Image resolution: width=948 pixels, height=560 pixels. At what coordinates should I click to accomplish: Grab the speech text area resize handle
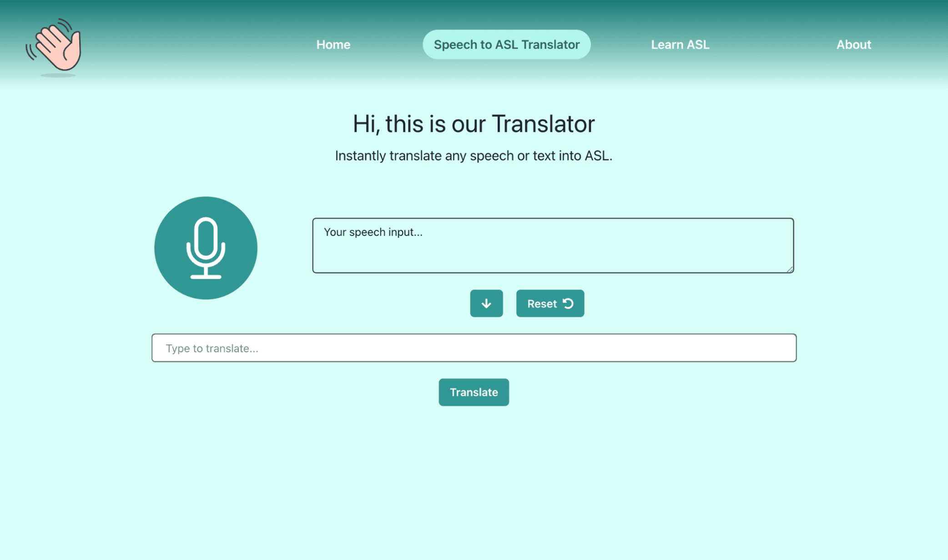coord(790,270)
